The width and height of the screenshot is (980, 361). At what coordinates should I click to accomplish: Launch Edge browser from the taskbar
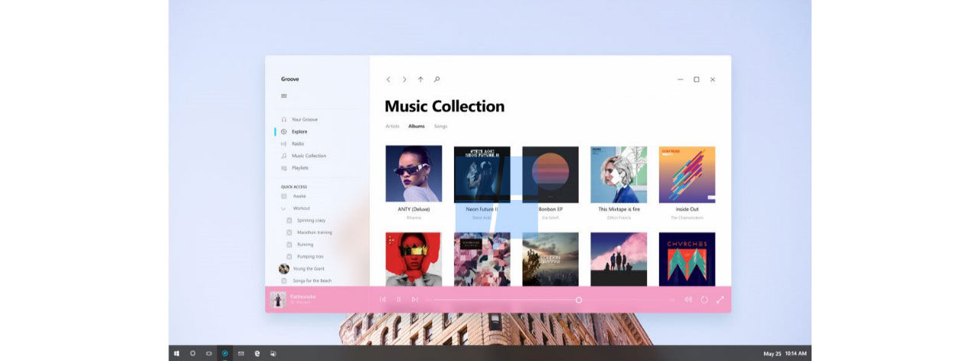point(257,353)
